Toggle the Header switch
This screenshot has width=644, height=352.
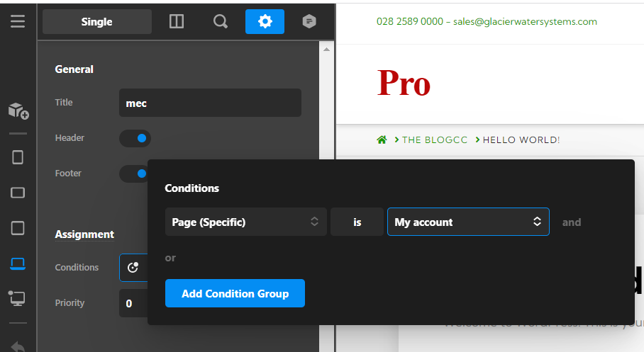(x=135, y=138)
